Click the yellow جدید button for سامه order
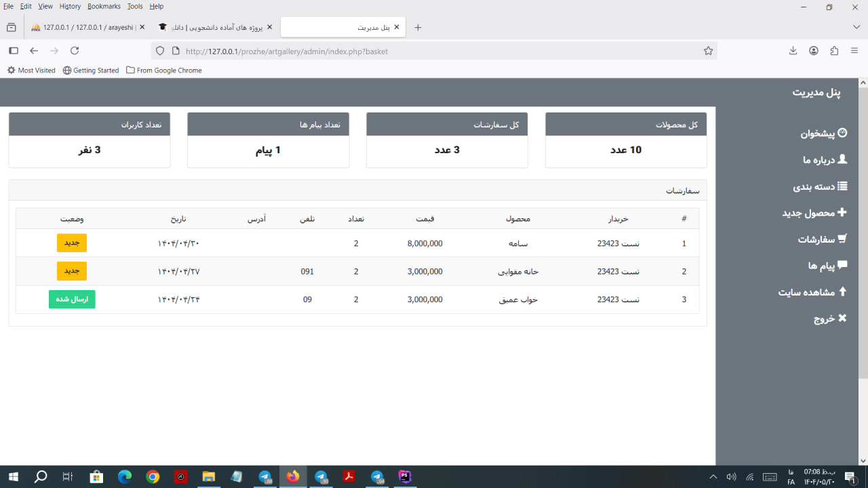This screenshot has height=488, width=868. [72, 243]
